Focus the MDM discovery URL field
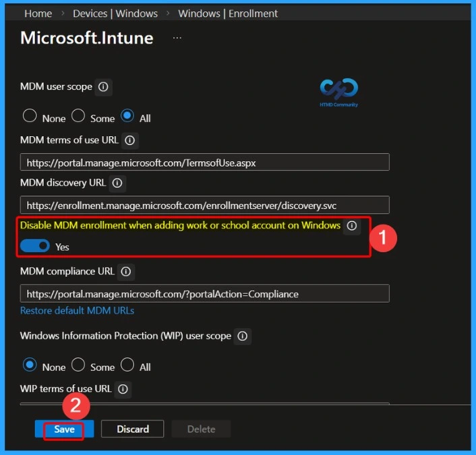This screenshot has height=455, width=476. pyautogui.click(x=204, y=205)
